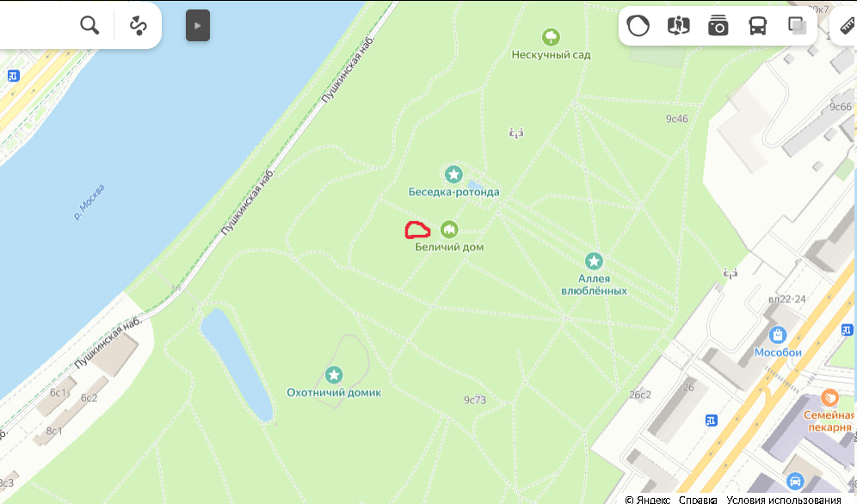
Task: Select the Охотничий домик star marker
Action: (334, 375)
